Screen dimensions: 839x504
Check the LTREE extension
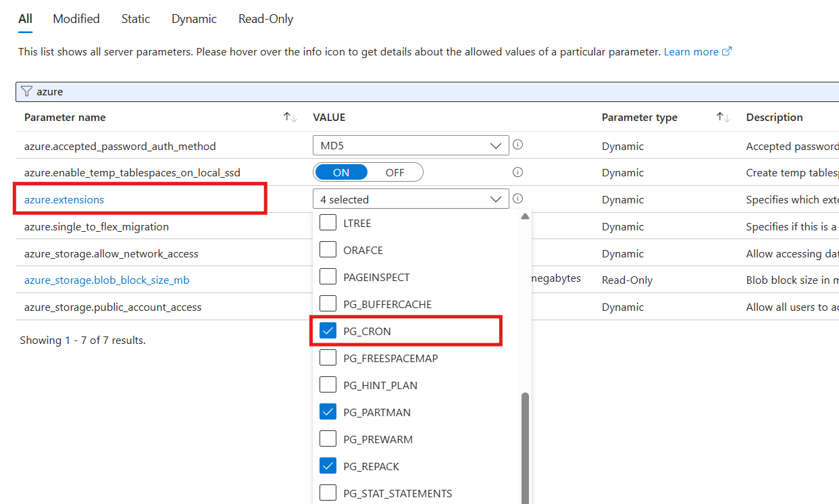tap(328, 222)
